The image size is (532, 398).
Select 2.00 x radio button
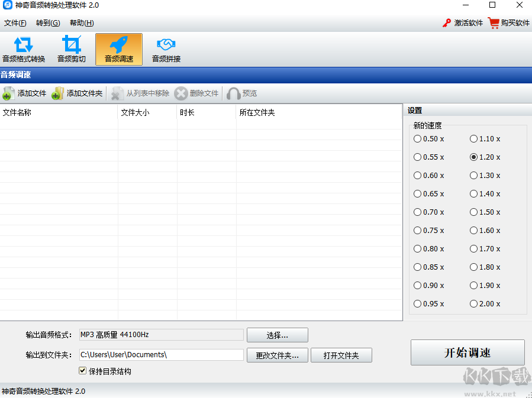coord(473,303)
